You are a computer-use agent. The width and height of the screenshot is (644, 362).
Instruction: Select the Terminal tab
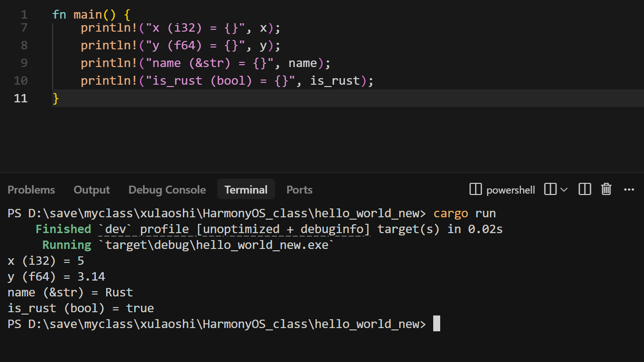tap(246, 190)
